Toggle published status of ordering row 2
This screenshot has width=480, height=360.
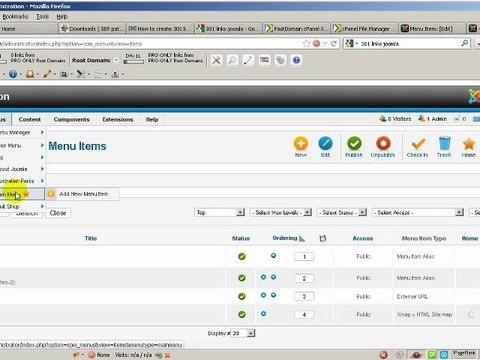[242, 278]
